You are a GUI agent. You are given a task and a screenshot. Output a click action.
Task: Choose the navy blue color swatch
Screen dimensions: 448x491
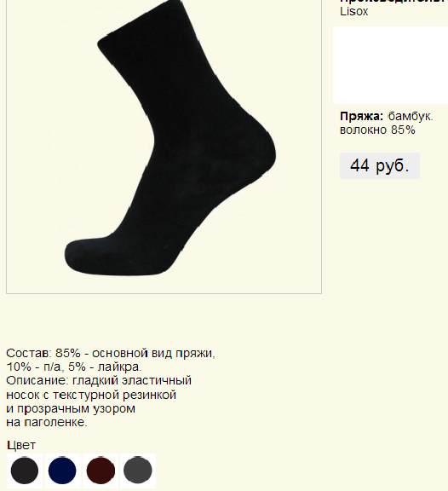(62, 471)
